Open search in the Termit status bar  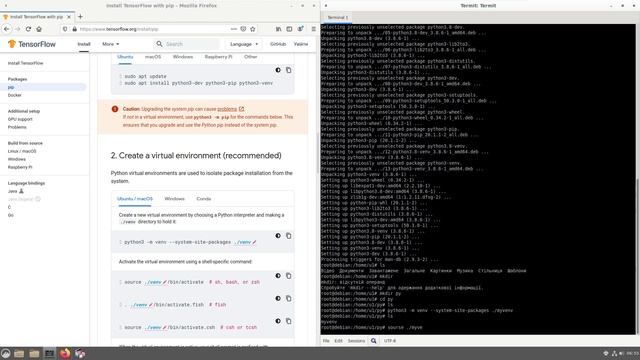click(x=373, y=340)
